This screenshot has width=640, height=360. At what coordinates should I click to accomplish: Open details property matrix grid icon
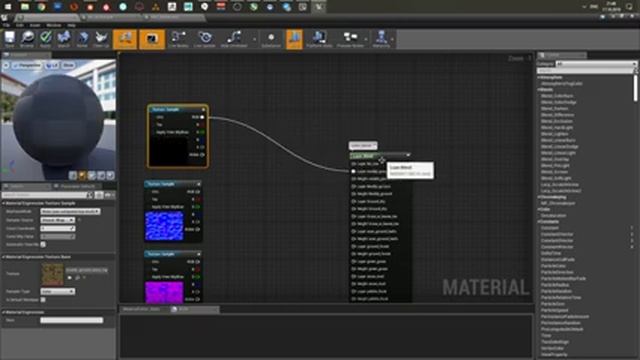click(99, 195)
